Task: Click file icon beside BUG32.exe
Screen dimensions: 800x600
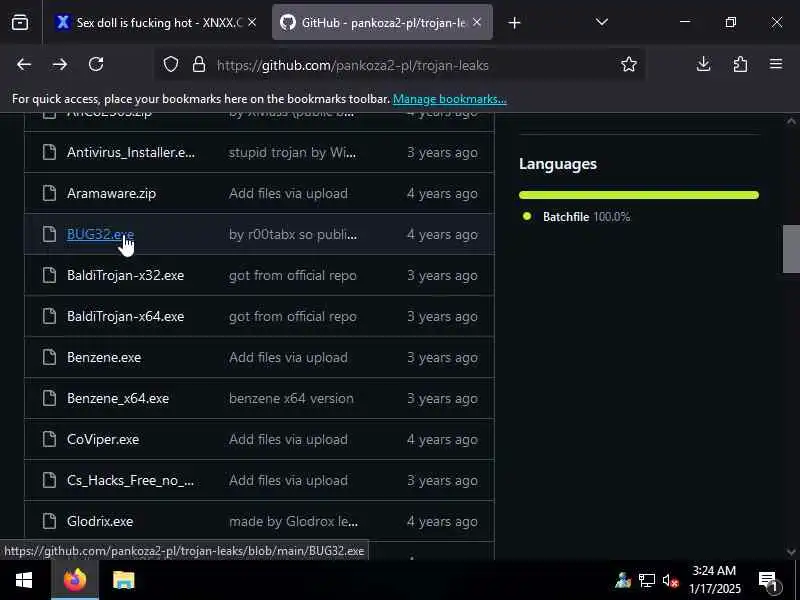Action: (49, 234)
